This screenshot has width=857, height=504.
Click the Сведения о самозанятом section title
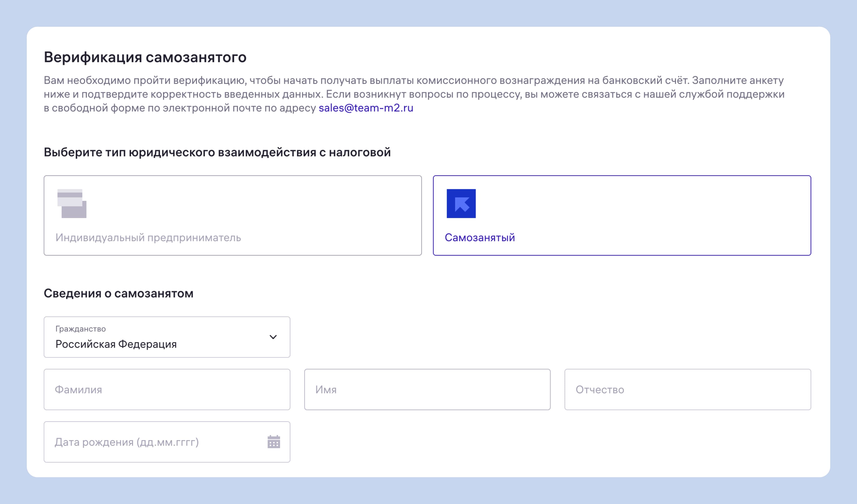119,293
